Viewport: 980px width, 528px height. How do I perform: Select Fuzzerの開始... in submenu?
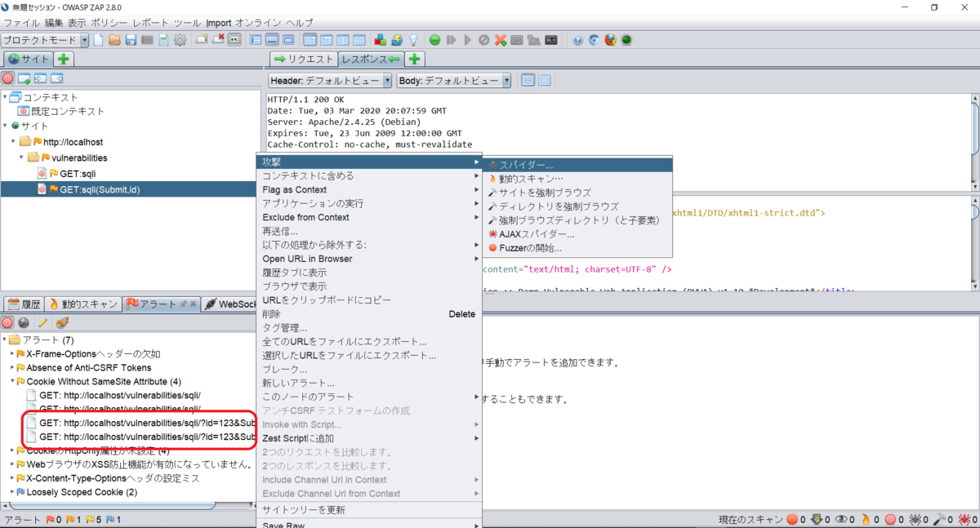pyautogui.click(x=579, y=248)
